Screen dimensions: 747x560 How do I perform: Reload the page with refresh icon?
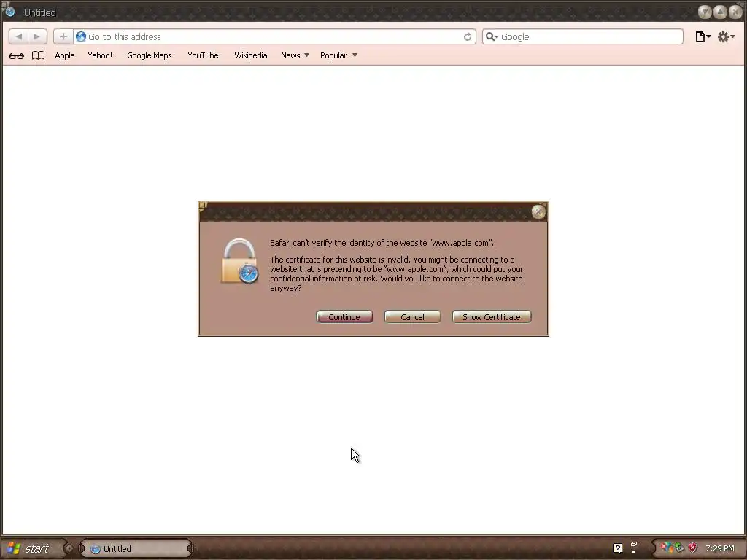(468, 36)
